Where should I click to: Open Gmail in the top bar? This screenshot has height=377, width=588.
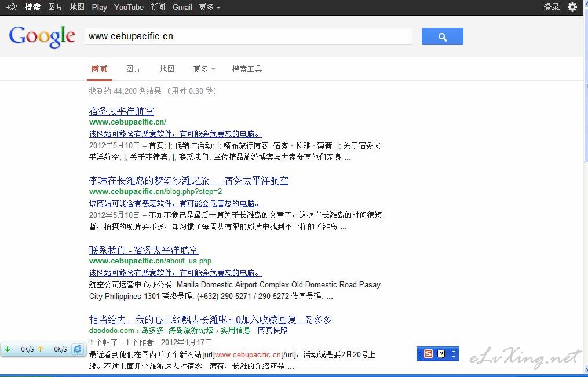click(x=182, y=7)
